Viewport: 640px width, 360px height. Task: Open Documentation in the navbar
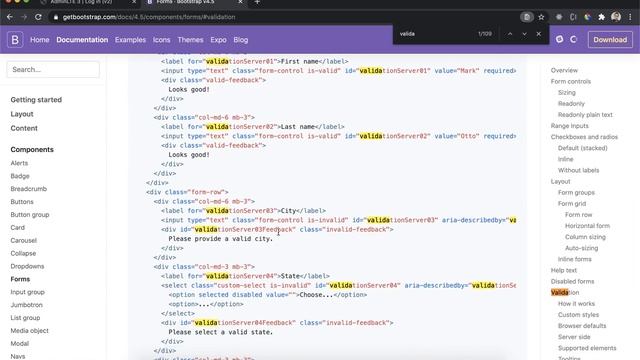82,40
